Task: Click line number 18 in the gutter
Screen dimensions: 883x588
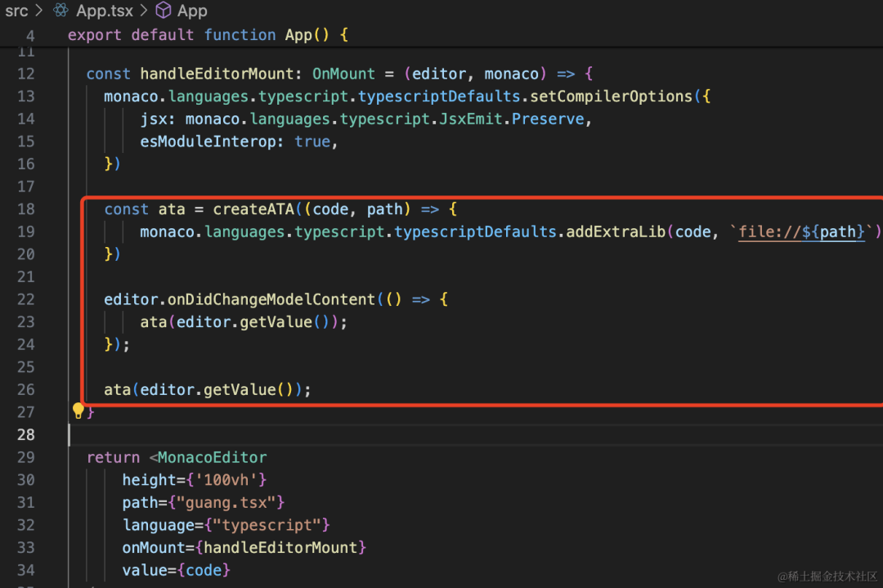Action: tap(26, 209)
